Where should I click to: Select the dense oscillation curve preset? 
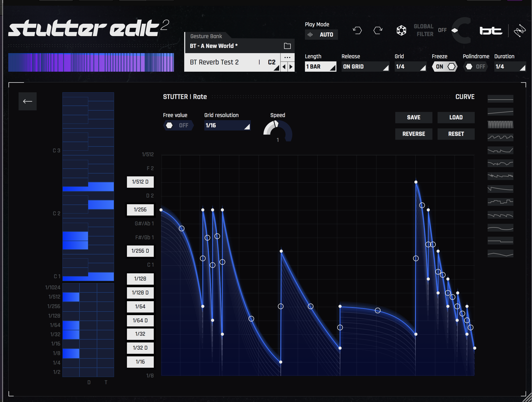500,125
